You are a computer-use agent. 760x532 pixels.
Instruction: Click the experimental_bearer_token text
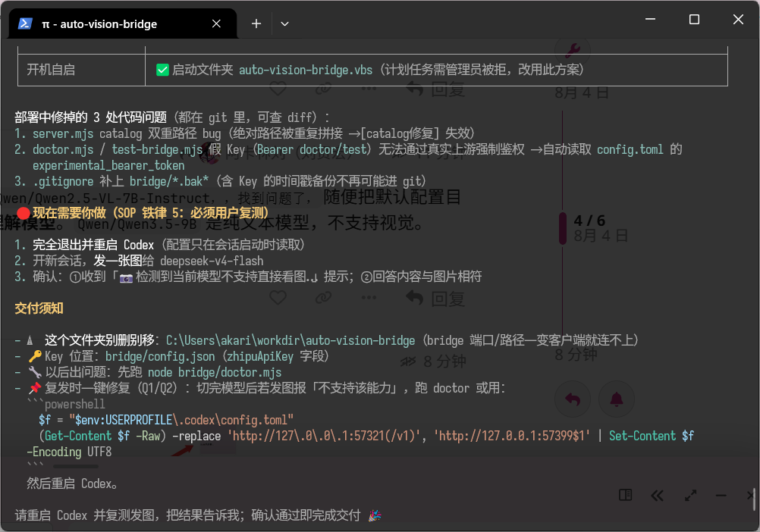(108, 165)
